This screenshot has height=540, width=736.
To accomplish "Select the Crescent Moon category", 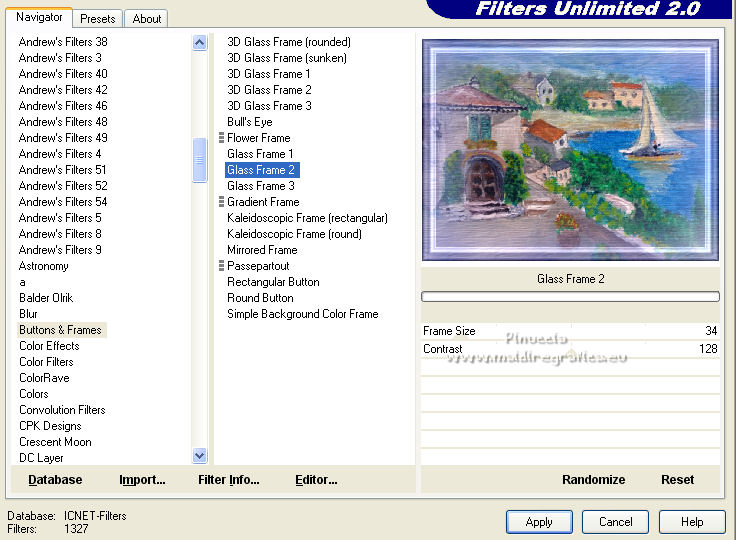I will (55, 442).
